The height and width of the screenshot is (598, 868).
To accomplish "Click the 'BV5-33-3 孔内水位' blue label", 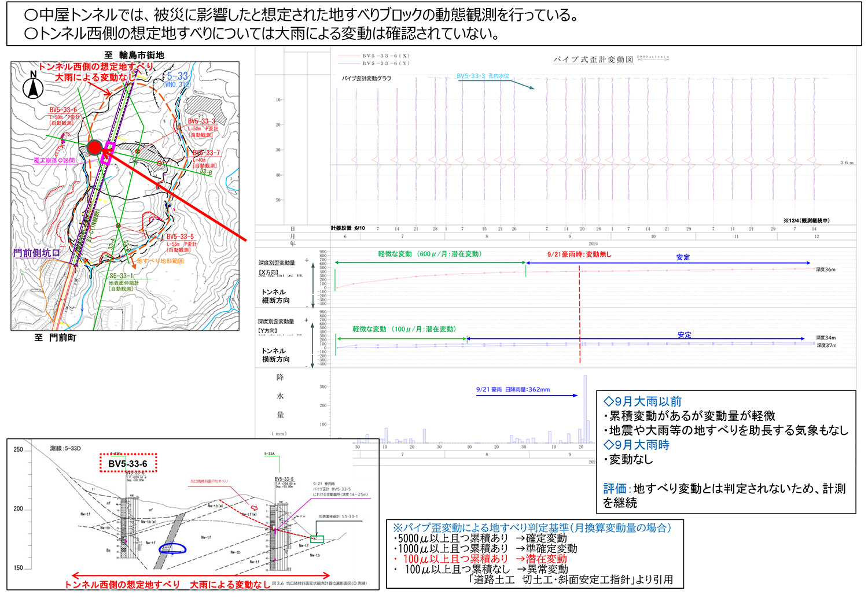I will coord(483,76).
